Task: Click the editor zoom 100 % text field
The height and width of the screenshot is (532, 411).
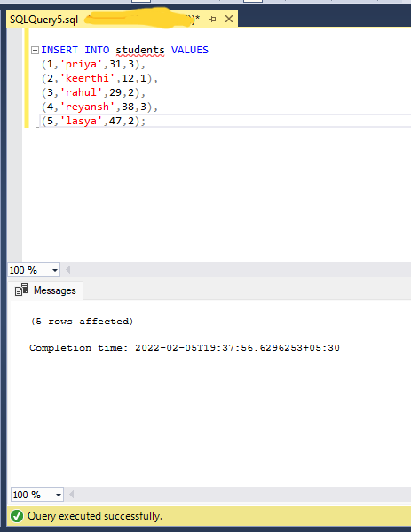Action: click(x=29, y=270)
